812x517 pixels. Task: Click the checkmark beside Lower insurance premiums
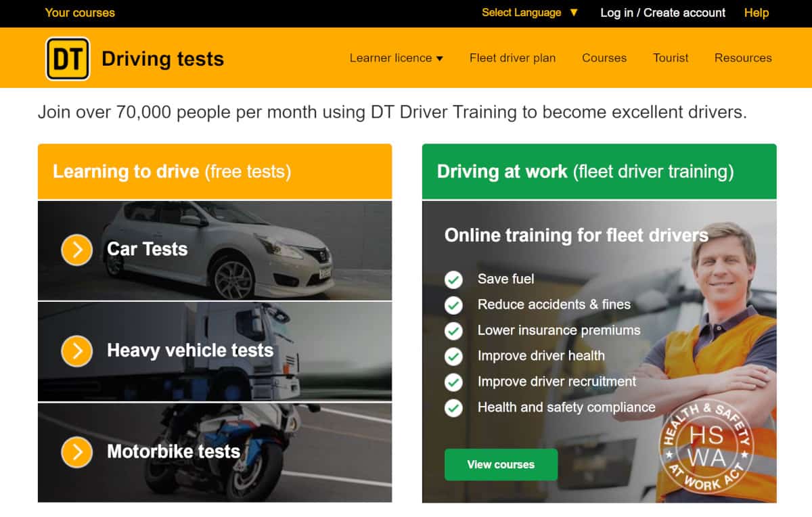click(453, 331)
